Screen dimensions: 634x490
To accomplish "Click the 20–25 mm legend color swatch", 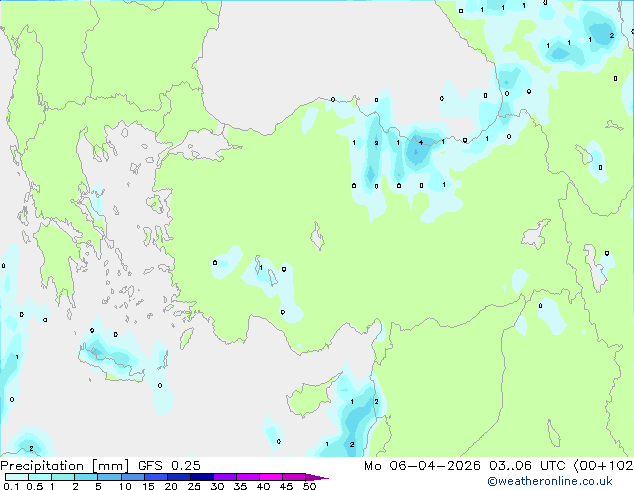I will 179,477.
